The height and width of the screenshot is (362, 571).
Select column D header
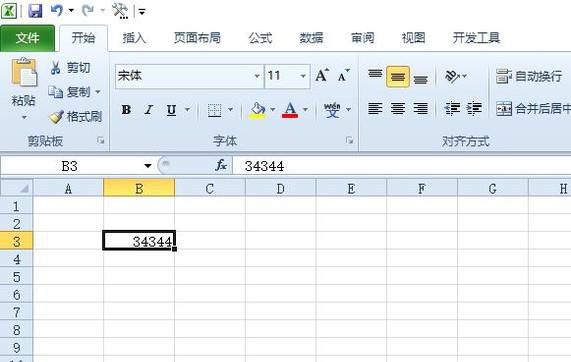[x=280, y=188]
